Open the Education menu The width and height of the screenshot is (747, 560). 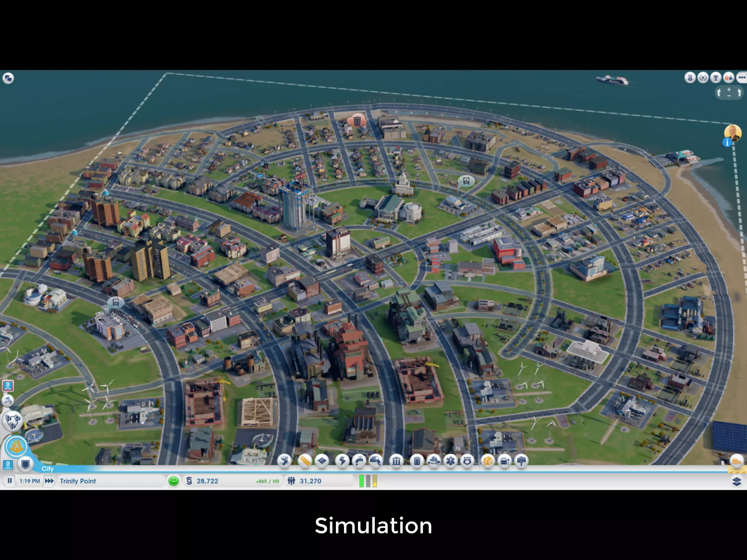488,461
